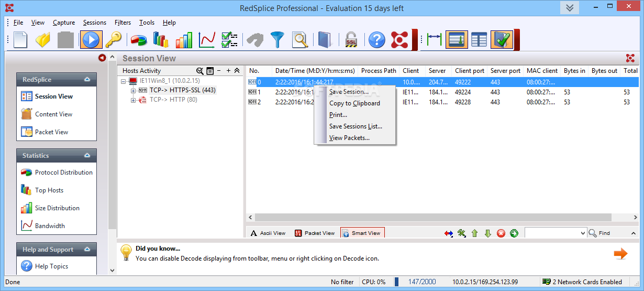Image resolution: width=644 pixels, height=291 pixels.
Task: Click the horizontal width arrows toolbar icon
Action: [434, 40]
